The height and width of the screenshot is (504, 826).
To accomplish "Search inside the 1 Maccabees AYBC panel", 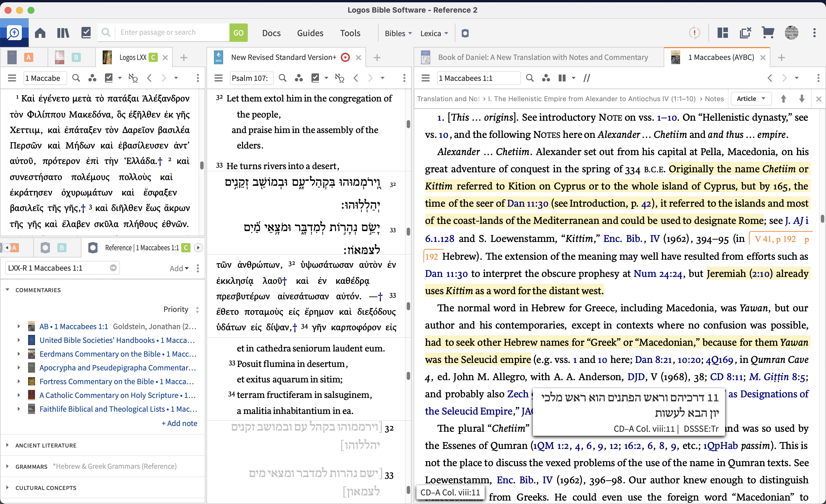I will [x=530, y=78].
